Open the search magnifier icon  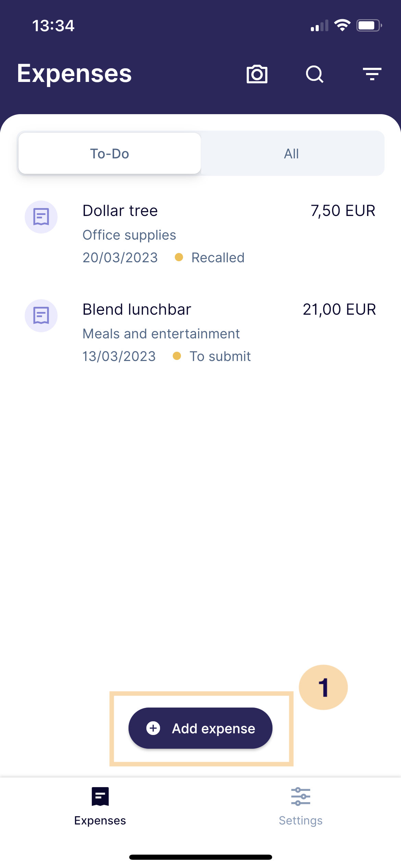(315, 74)
